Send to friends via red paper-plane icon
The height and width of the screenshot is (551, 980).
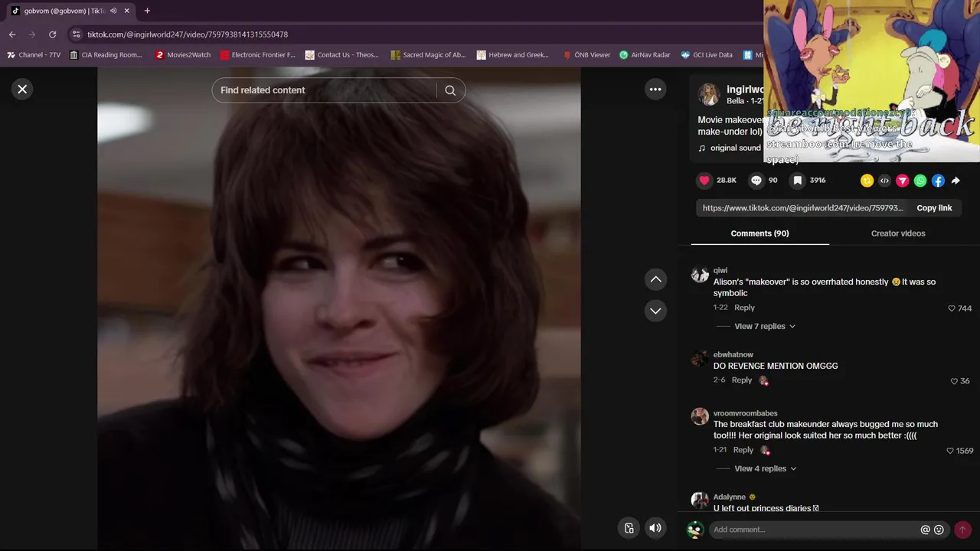click(x=903, y=181)
